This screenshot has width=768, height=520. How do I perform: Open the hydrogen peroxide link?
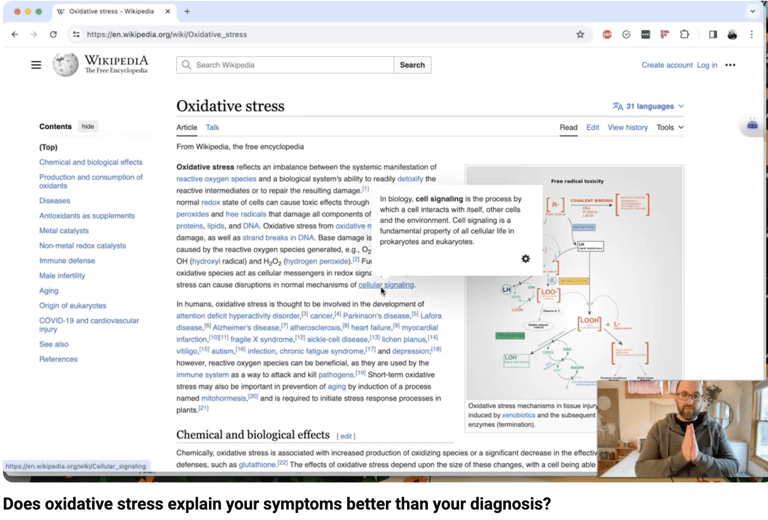pyautogui.click(x=317, y=261)
